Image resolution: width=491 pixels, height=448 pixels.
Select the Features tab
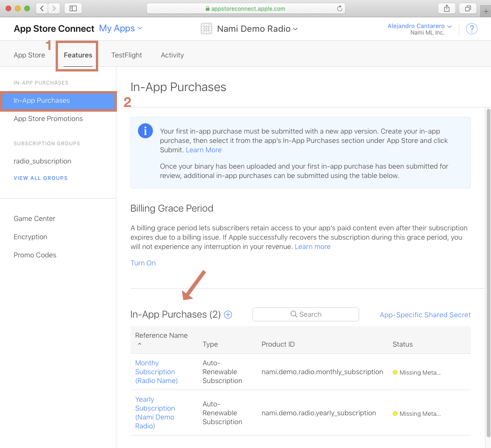coord(78,55)
